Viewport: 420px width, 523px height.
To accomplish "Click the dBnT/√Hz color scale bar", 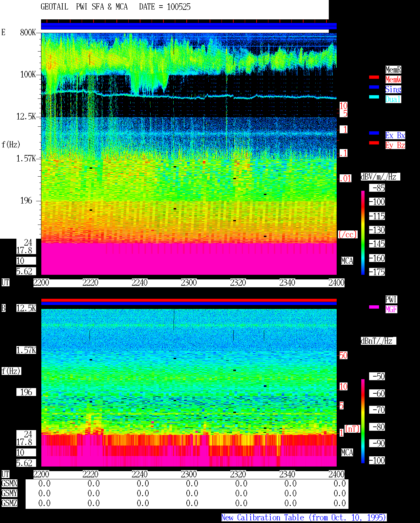I will tap(363, 421).
